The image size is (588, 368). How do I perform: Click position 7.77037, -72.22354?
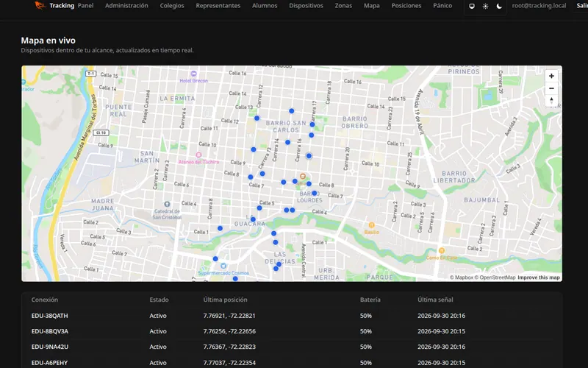[229, 363]
